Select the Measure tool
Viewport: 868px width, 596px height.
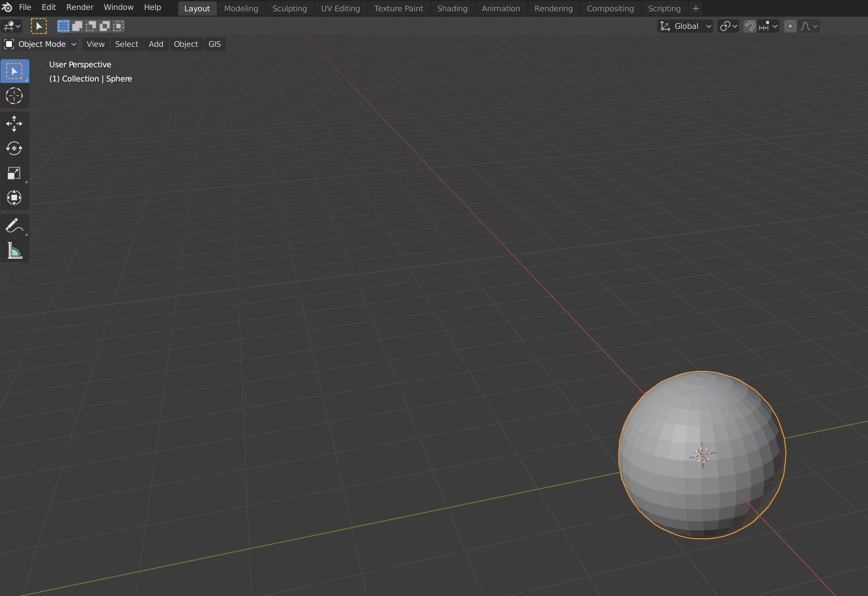(x=15, y=251)
